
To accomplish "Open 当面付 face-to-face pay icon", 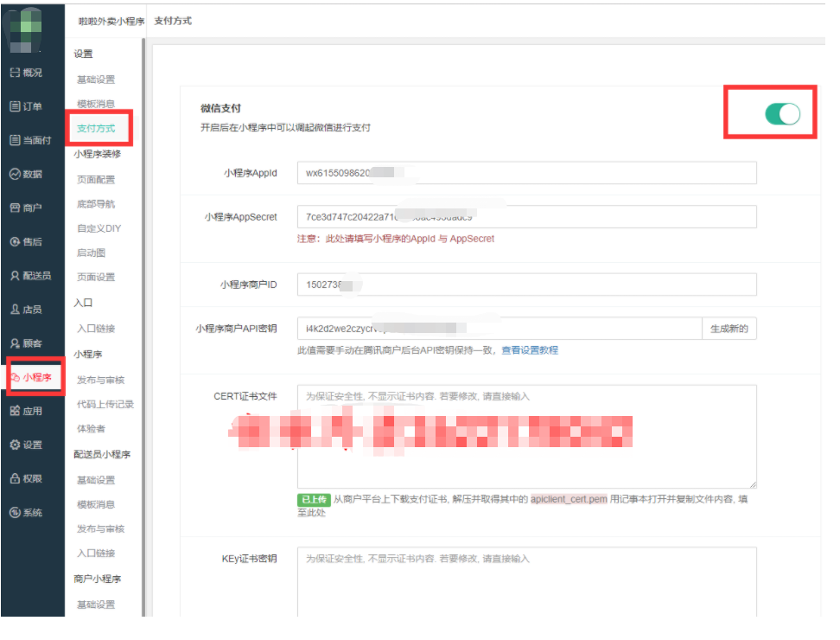I will [15, 140].
